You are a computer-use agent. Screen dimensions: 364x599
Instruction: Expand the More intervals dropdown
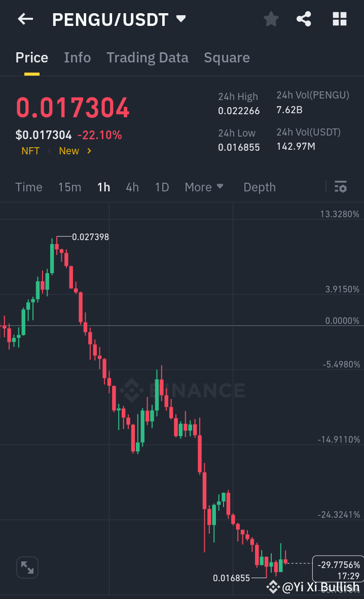point(204,187)
